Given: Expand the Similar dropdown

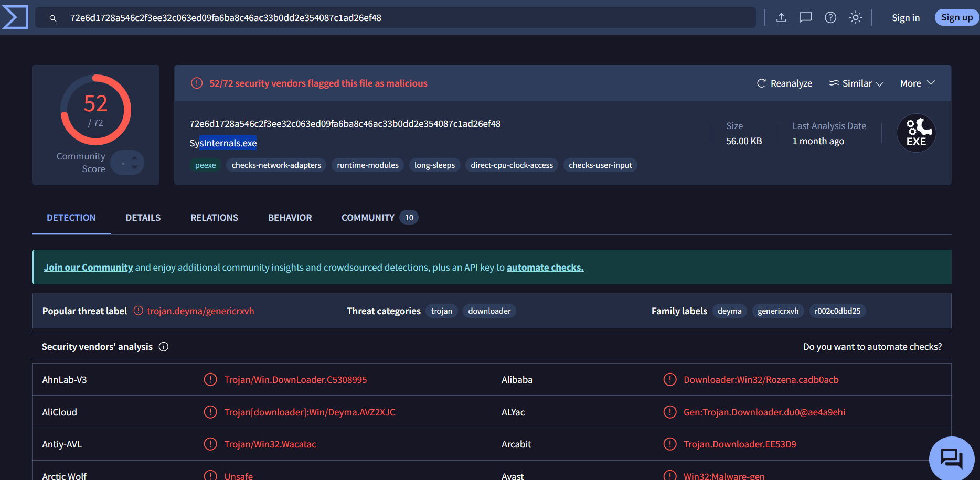Looking at the screenshot, I should (856, 83).
